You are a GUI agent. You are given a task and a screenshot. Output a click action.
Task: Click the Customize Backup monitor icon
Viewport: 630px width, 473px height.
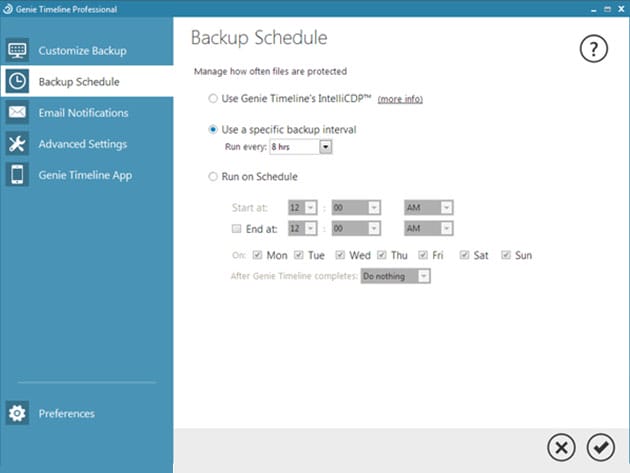(x=17, y=50)
